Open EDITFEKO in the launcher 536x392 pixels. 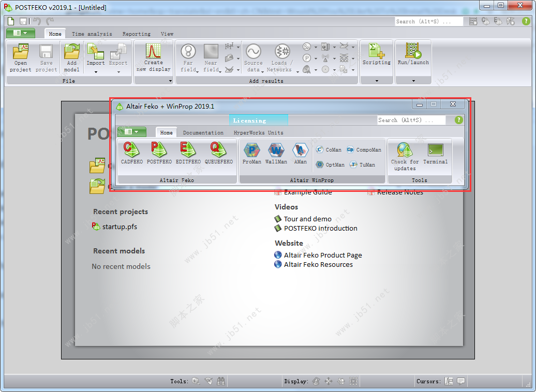[188, 153]
